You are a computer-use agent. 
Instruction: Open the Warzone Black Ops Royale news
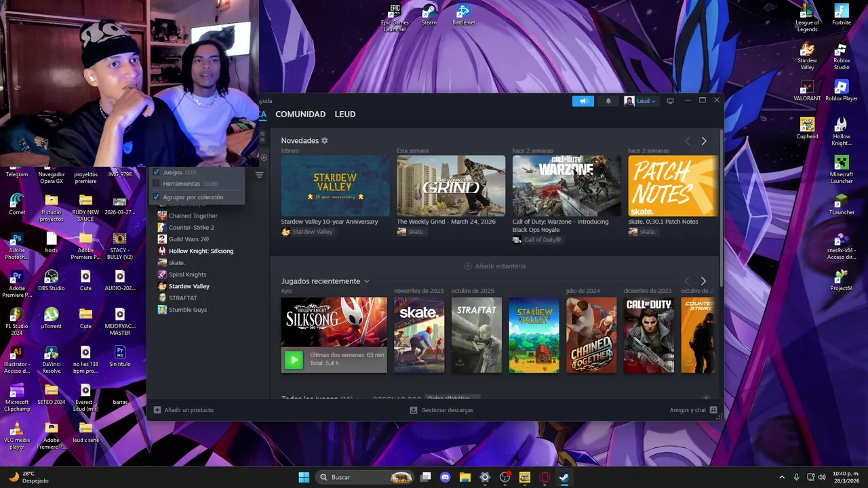[566, 186]
